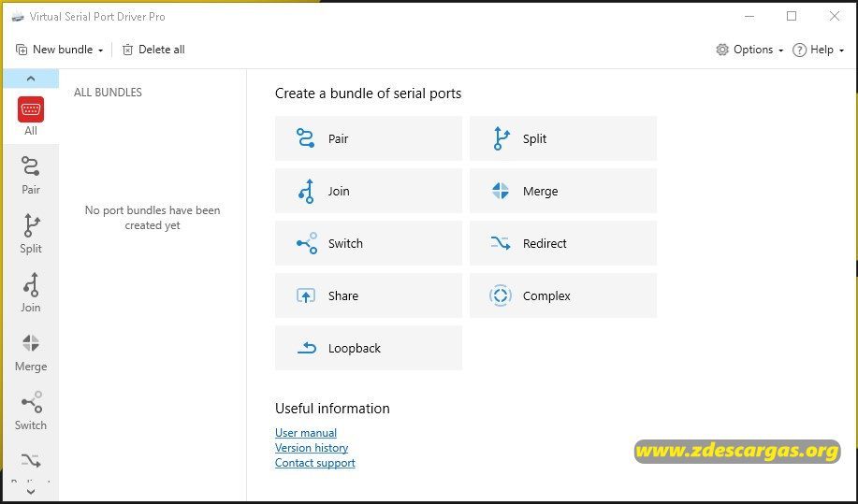
Task: Open the Split category in the sidebar
Action: (x=31, y=234)
